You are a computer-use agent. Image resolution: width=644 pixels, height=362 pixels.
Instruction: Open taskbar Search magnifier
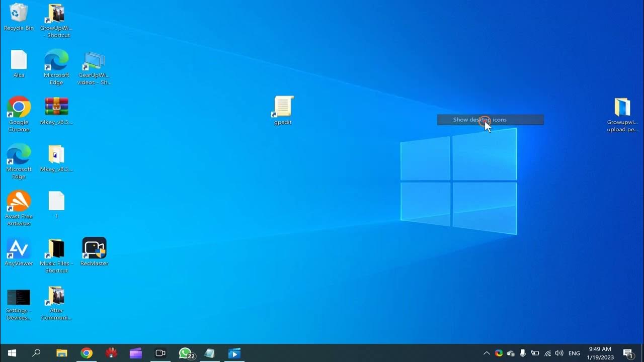tap(36, 353)
